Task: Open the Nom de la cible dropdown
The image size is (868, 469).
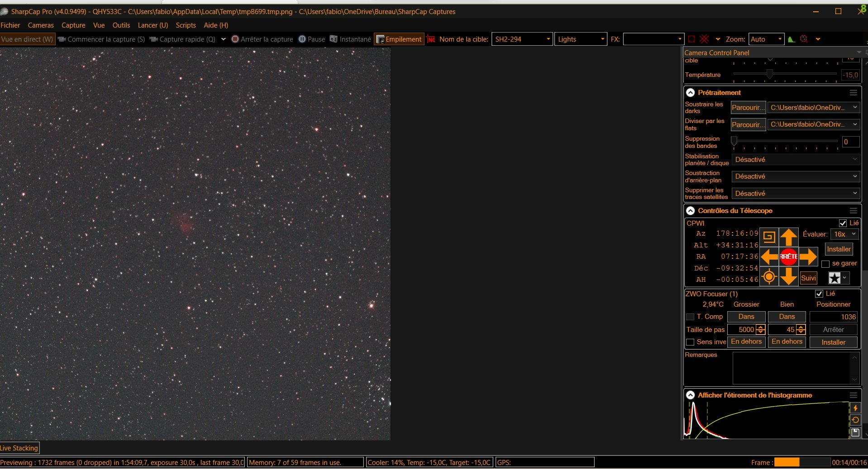Action: (522, 39)
